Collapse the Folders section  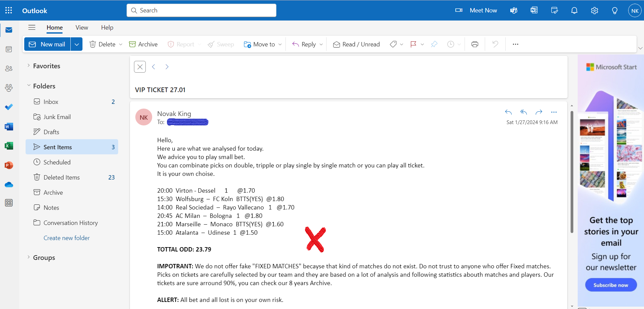click(x=29, y=85)
